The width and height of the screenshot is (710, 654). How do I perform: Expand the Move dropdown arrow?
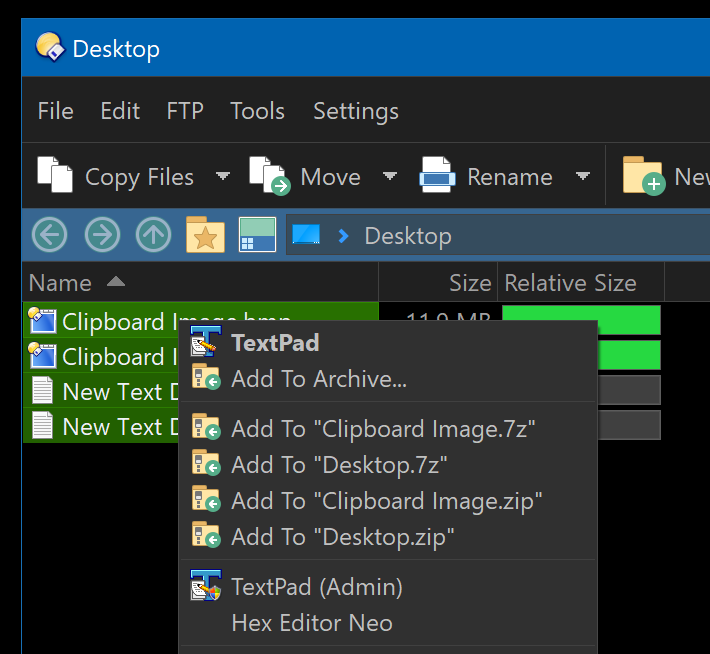[389, 175]
